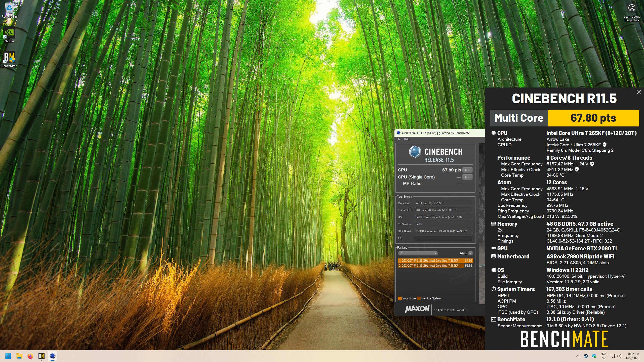Select ranking entry 1 scoring 67.80

pos(435,261)
